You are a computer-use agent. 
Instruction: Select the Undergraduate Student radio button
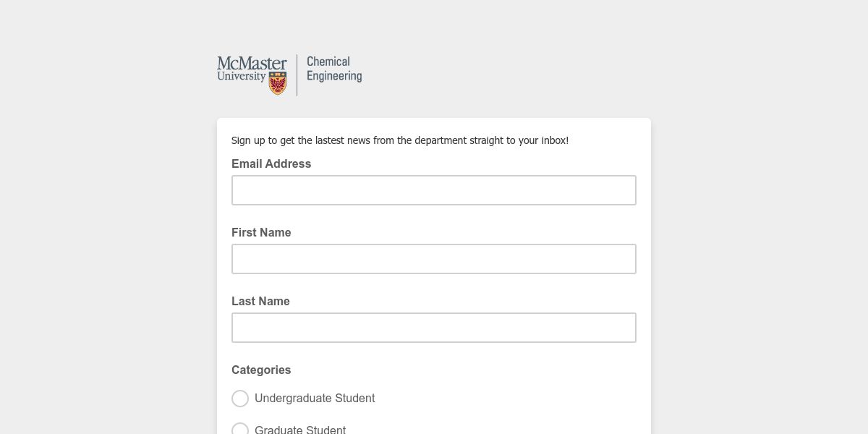(x=240, y=399)
